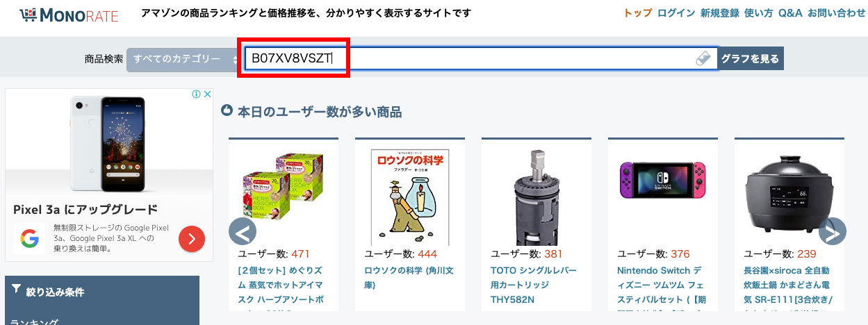Click the Google logo in the ad
The image size is (868, 325).
tap(28, 239)
